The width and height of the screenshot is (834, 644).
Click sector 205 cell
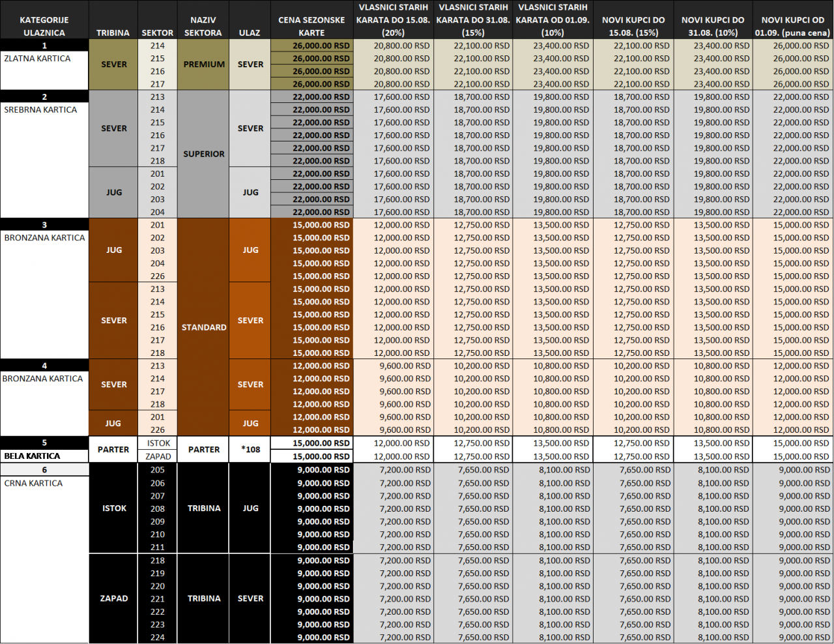[x=158, y=470]
